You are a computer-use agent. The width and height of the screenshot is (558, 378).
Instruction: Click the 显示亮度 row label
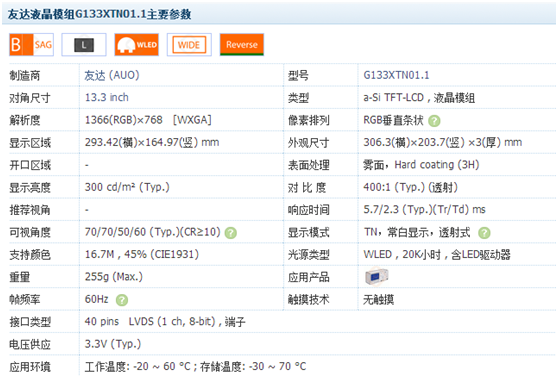click(30, 187)
